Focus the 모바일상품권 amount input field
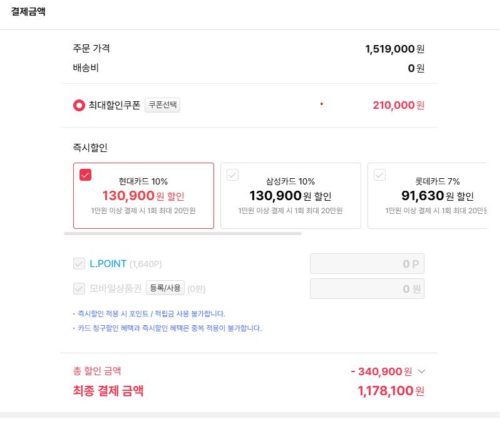The height and width of the screenshot is (424, 504). tap(367, 288)
